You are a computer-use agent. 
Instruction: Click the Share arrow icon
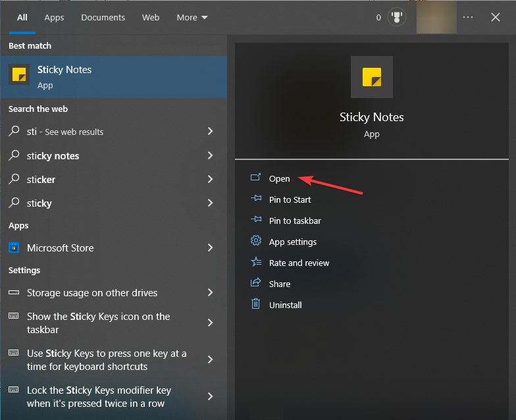pos(255,282)
